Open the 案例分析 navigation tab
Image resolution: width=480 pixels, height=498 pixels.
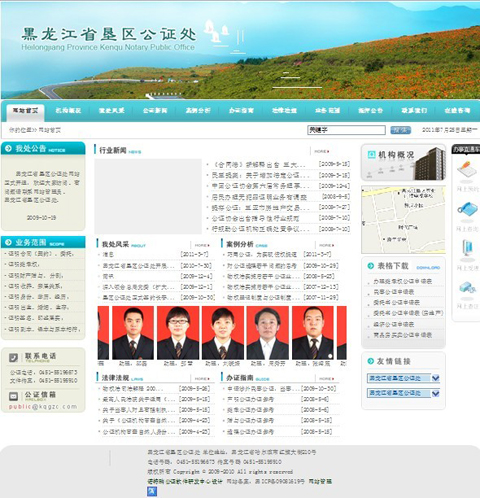[x=198, y=111]
